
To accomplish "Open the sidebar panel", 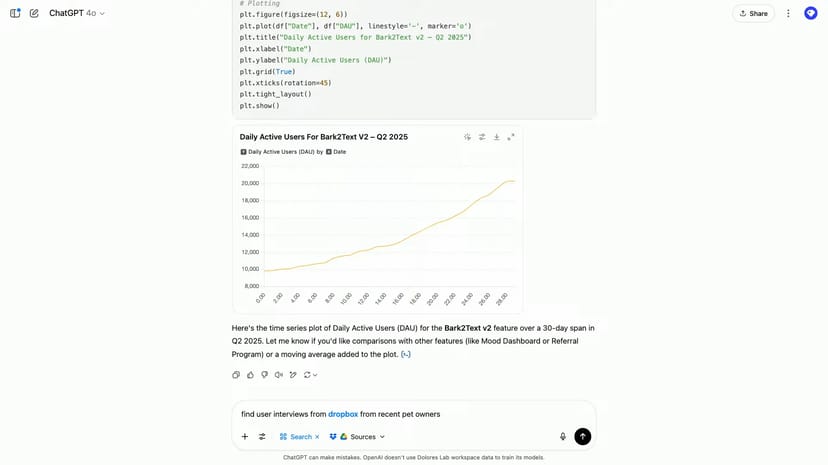I will coord(15,13).
